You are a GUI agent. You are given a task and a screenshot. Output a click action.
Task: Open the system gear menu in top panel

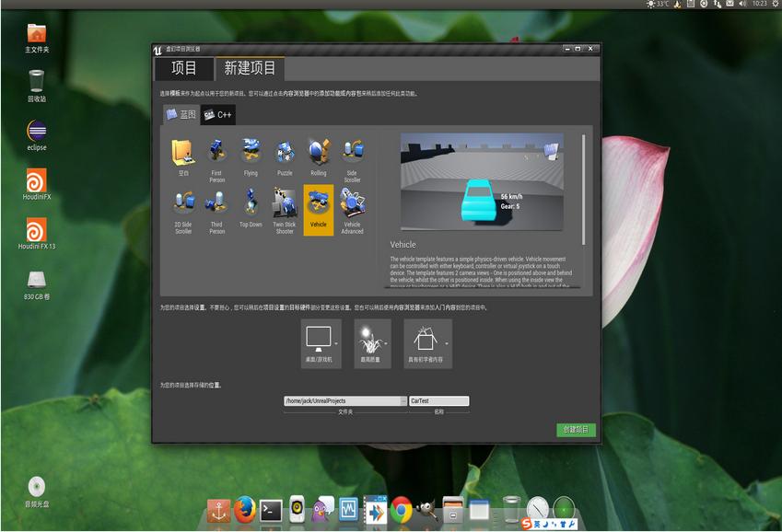(776, 4)
